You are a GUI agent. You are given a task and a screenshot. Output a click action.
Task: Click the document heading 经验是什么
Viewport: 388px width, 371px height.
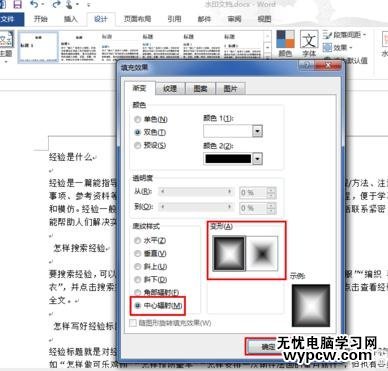point(70,157)
